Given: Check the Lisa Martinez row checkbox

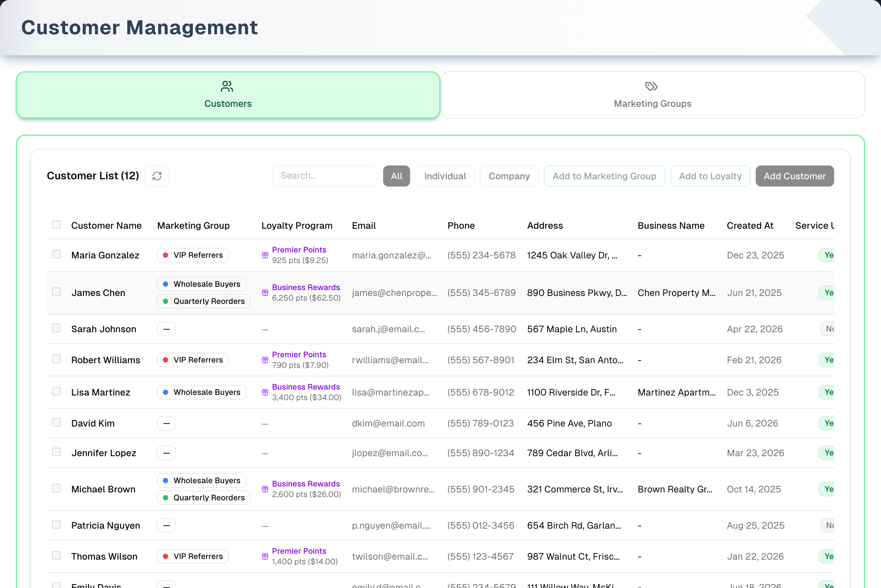Looking at the screenshot, I should tap(56, 392).
